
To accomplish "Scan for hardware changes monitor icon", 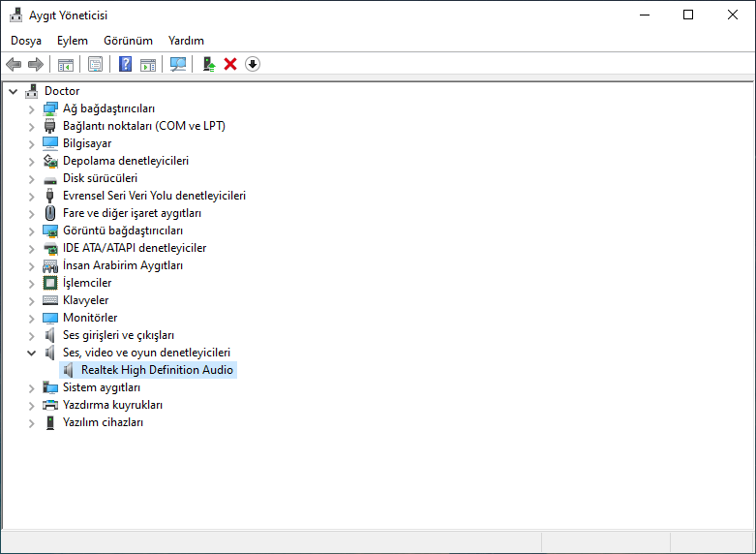I will [178, 64].
